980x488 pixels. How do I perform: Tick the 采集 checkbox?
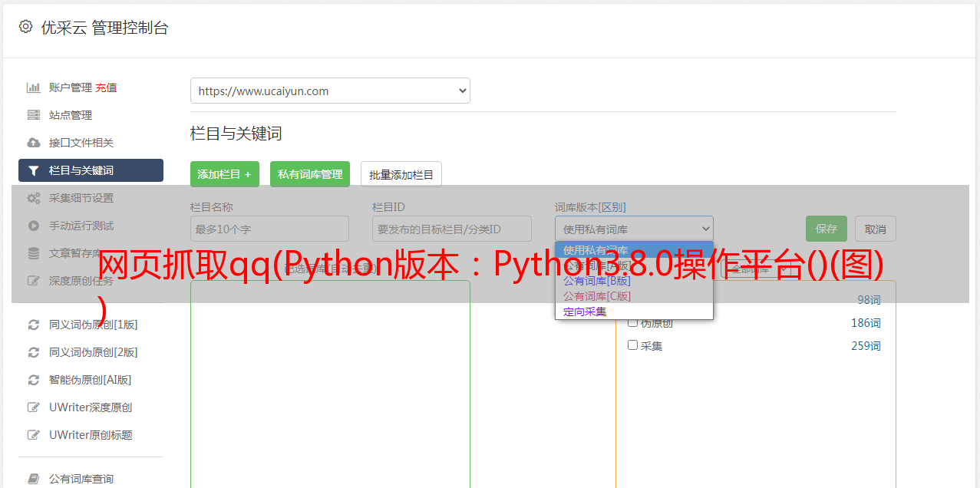click(633, 345)
